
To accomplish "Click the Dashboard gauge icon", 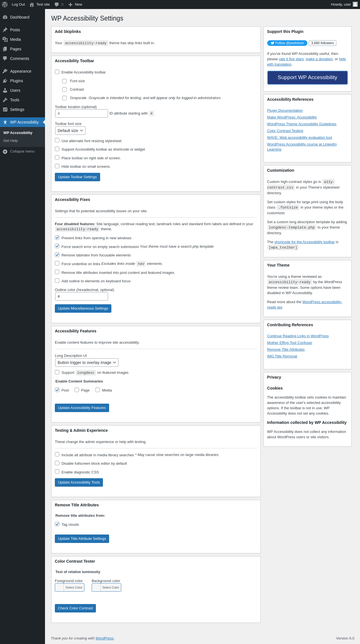I will [x=5, y=17].
